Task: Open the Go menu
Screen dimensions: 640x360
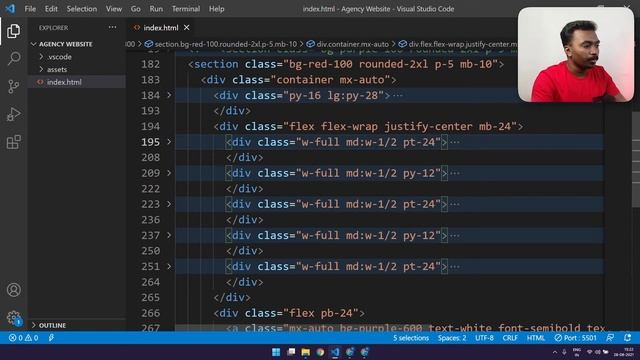Action: click(x=136, y=9)
